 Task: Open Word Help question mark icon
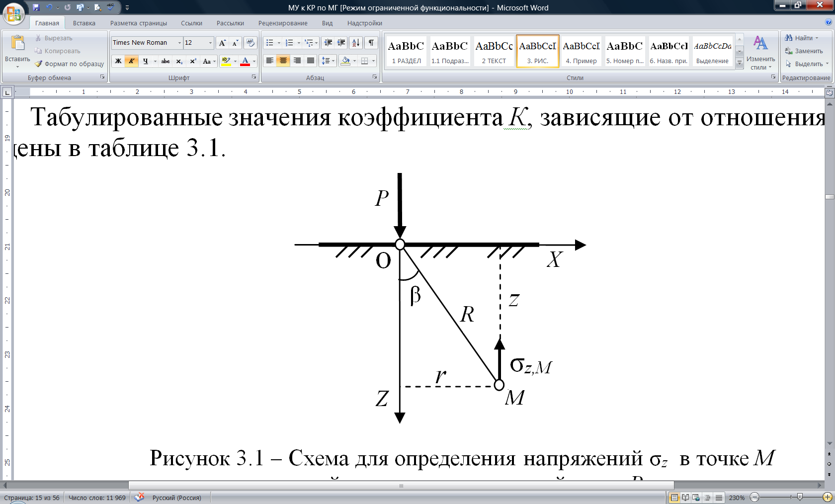pos(829,22)
